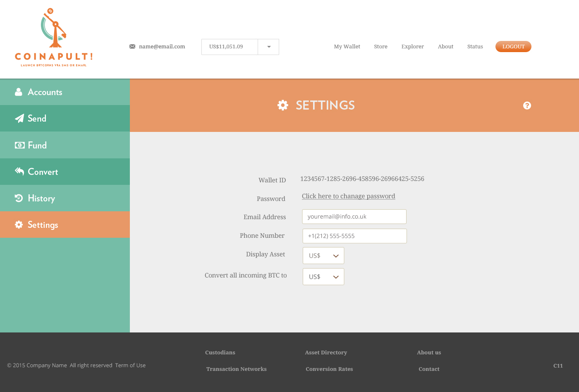
Task: Click the envelope icon beside name@email.com
Action: [x=132, y=46]
